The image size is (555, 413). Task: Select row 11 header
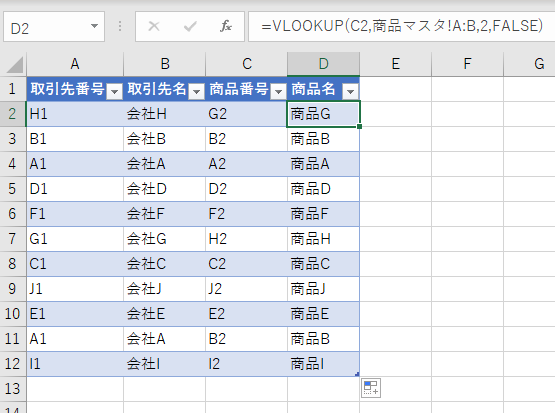tap(13, 339)
